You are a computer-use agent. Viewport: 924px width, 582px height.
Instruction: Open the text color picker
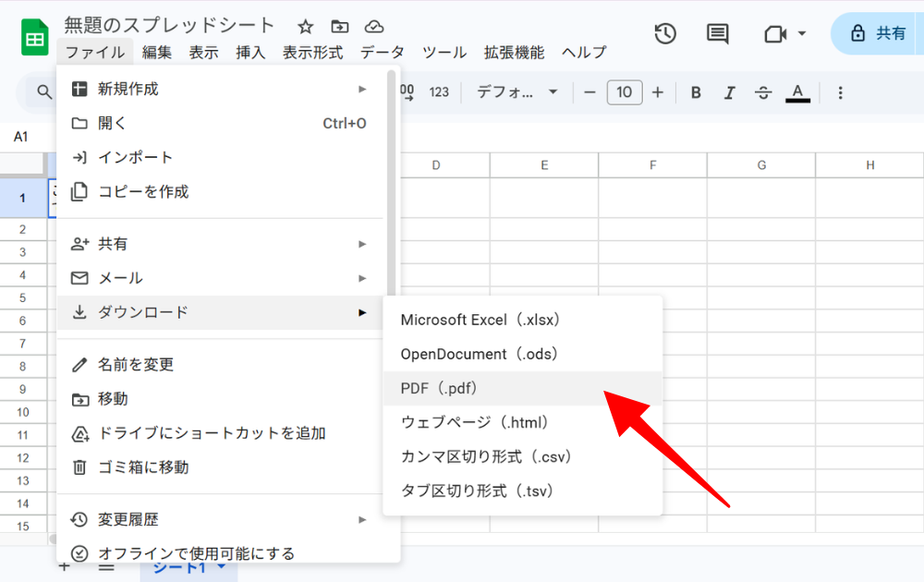797,92
